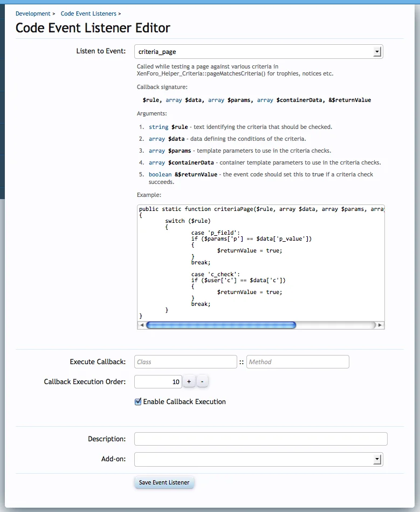Viewport: 420px width, 512px height.
Task: Click the 'boolean &$returnValue' argument text
Action: point(183,174)
